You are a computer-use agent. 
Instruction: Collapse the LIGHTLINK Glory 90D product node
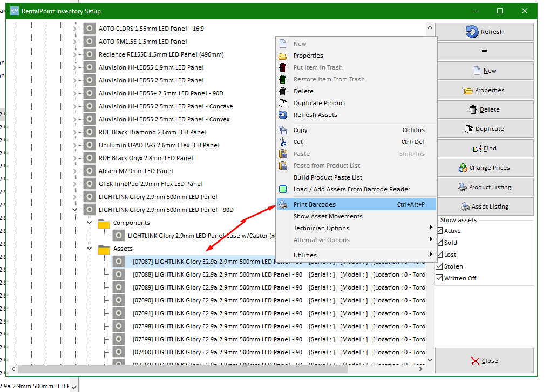tap(74, 210)
